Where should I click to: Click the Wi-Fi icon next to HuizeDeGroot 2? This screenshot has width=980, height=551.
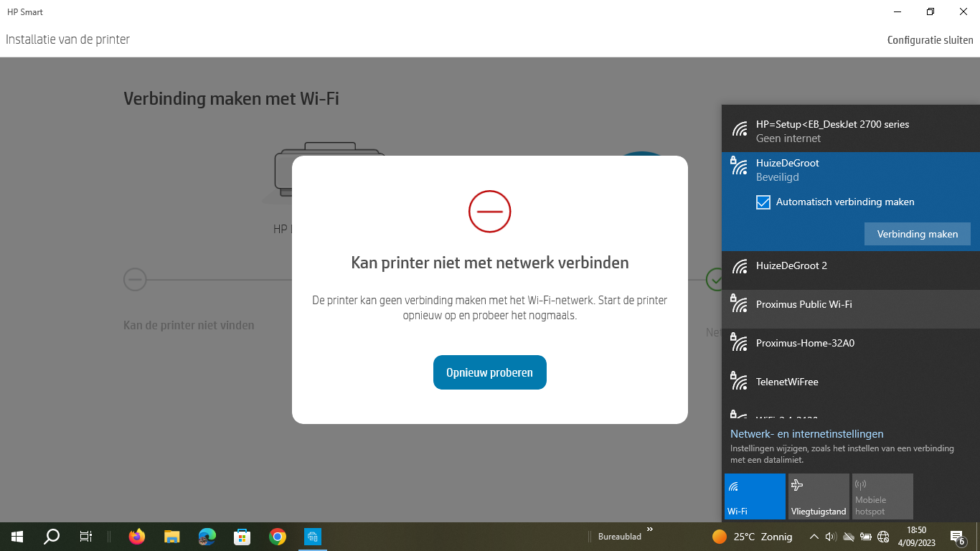coord(740,266)
